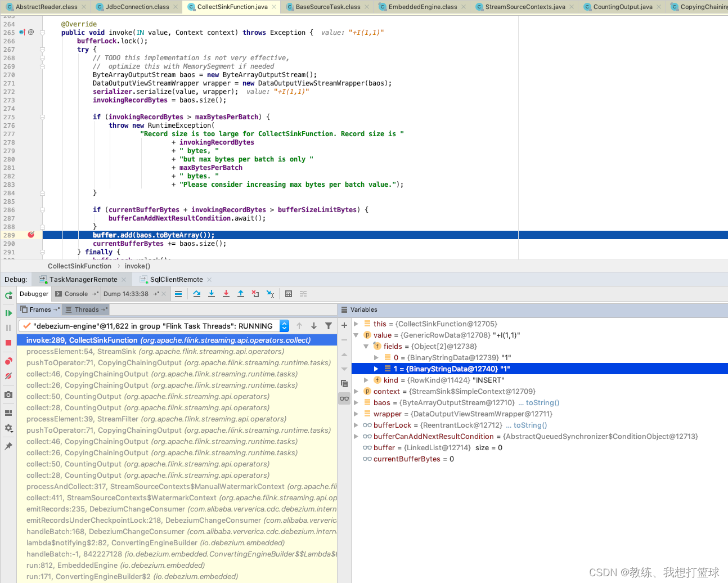The width and height of the screenshot is (728, 583).
Task: Select the run:812, EmbeddedEngine frame
Action: 177,566
